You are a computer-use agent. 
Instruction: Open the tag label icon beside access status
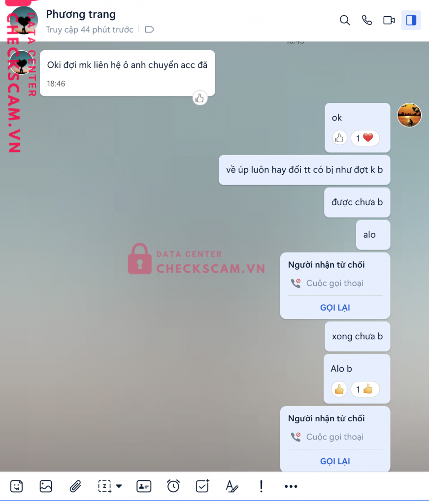(x=150, y=30)
